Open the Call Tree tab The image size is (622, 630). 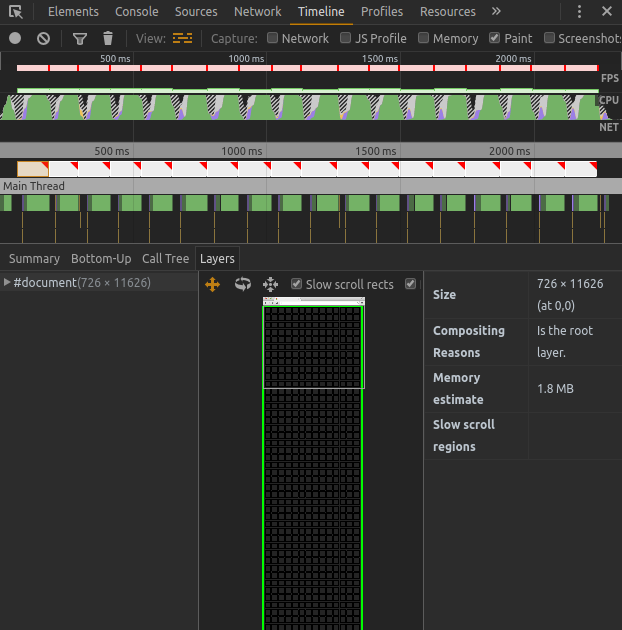pos(165,258)
